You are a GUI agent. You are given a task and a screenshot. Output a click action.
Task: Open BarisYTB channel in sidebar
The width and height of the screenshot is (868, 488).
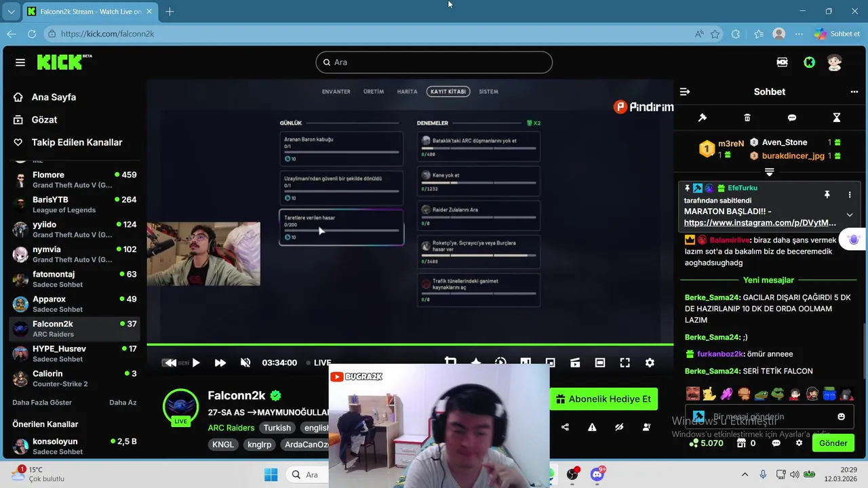pos(75,205)
